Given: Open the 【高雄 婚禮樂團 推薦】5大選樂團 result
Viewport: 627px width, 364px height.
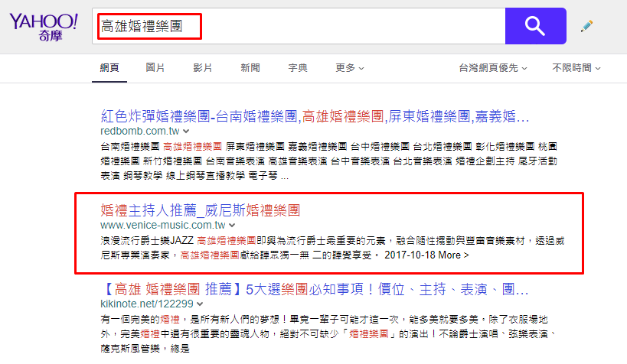Looking at the screenshot, I should click(315, 289).
